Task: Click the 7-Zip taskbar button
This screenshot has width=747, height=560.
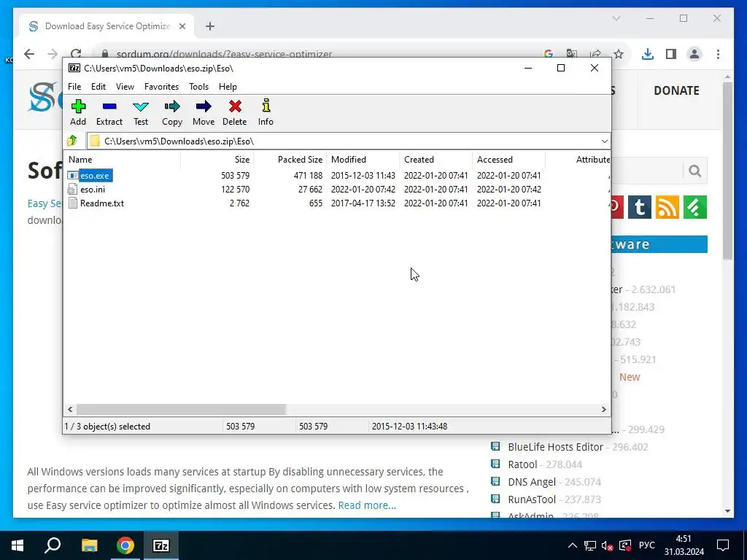Action: tap(161, 545)
